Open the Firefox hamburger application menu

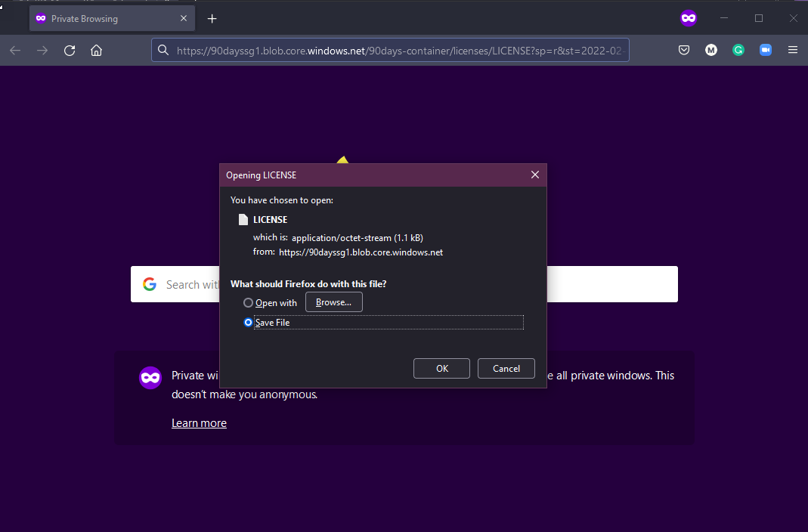pos(793,51)
